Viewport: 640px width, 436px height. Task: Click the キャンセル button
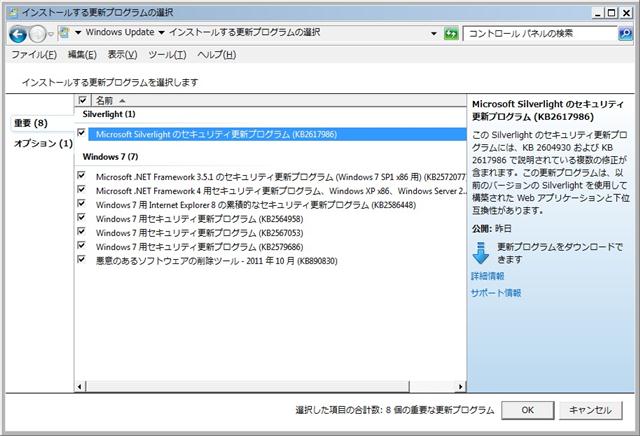590,410
